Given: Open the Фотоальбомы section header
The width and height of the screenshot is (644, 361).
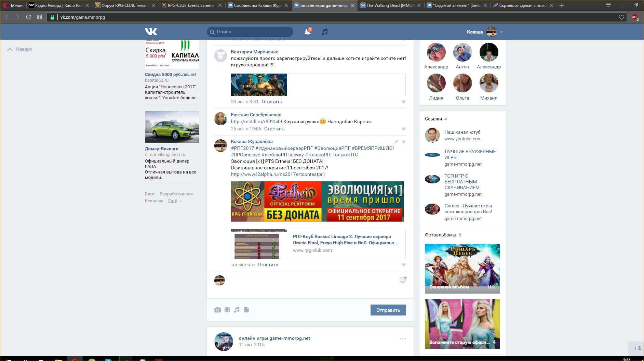Looking at the screenshot, I should (440, 235).
